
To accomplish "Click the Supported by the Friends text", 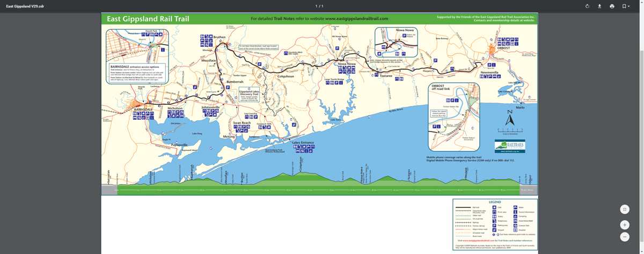I will pyautogui.click(x=486, y=18).
